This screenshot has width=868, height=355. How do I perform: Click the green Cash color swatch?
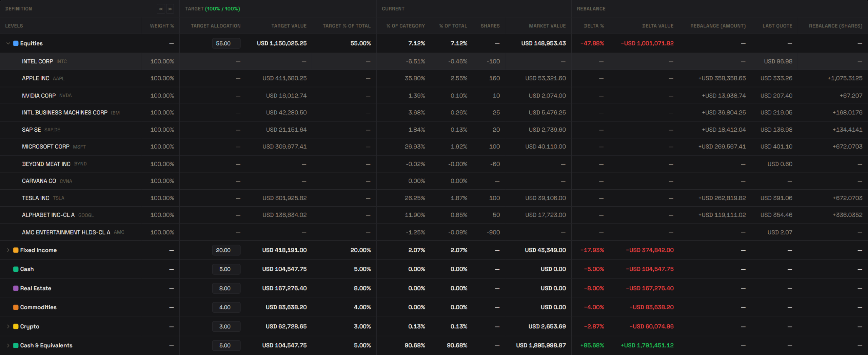(16, 269)
